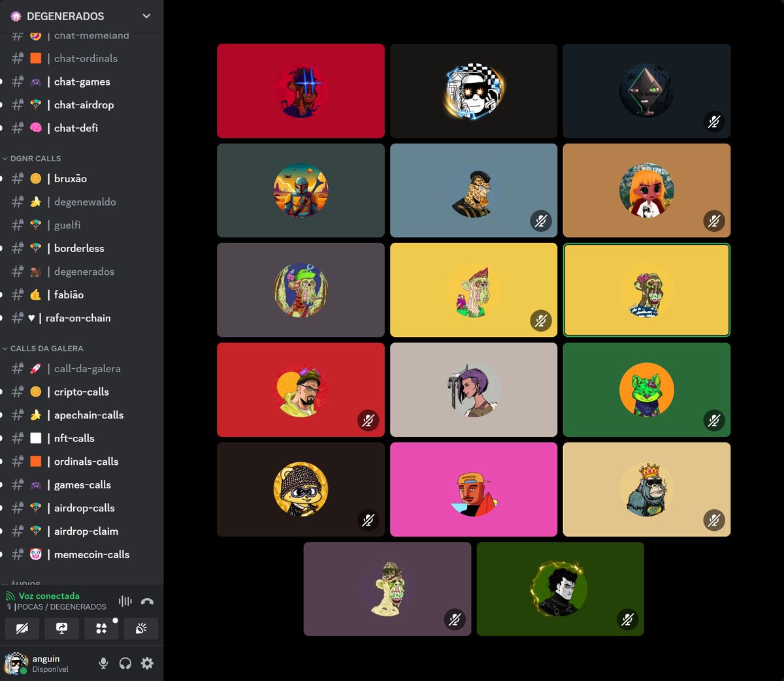Focus the speaking yellow tile with green outline
The width and height of the screenshot is (784, 681).
pos(647,290)
